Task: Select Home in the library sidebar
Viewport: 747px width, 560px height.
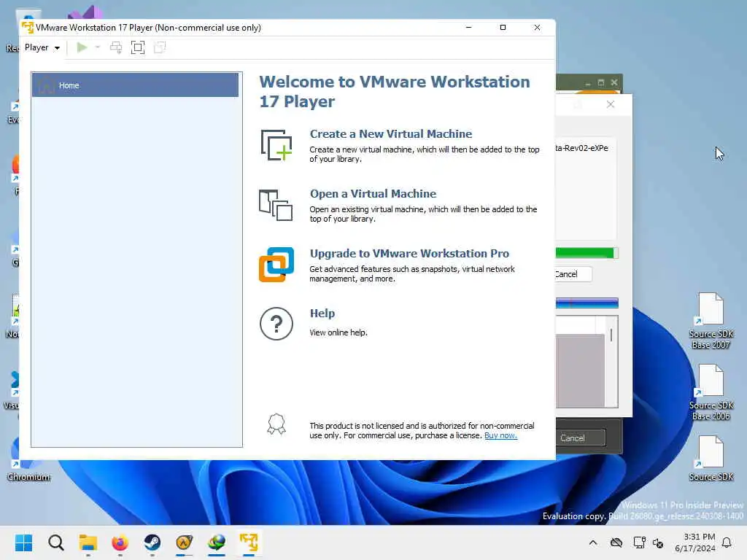Action: [135, 85]
